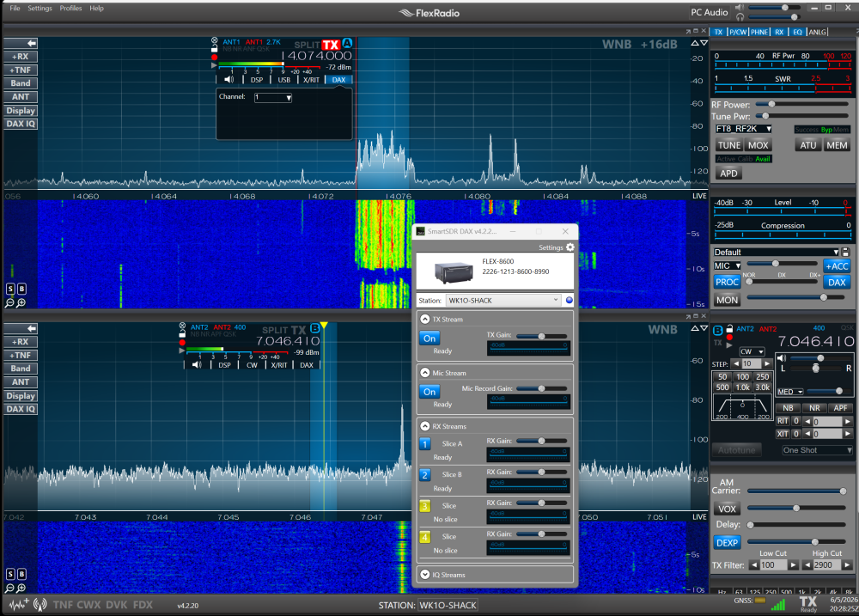Toggle TX Stream On button
Viewport: 859px width, 616px height.
point(429,338)
